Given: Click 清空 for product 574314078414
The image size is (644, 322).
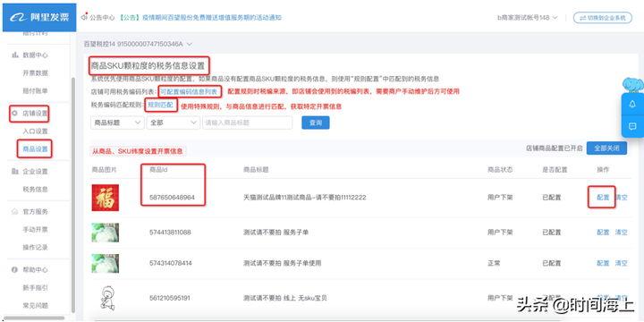Looking at the screenshot, I should pos(621,263).
